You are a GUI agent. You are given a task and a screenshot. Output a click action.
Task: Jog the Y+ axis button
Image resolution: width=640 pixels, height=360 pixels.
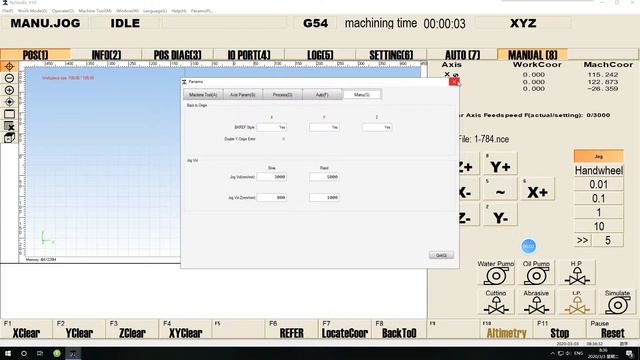click(500, 164)
